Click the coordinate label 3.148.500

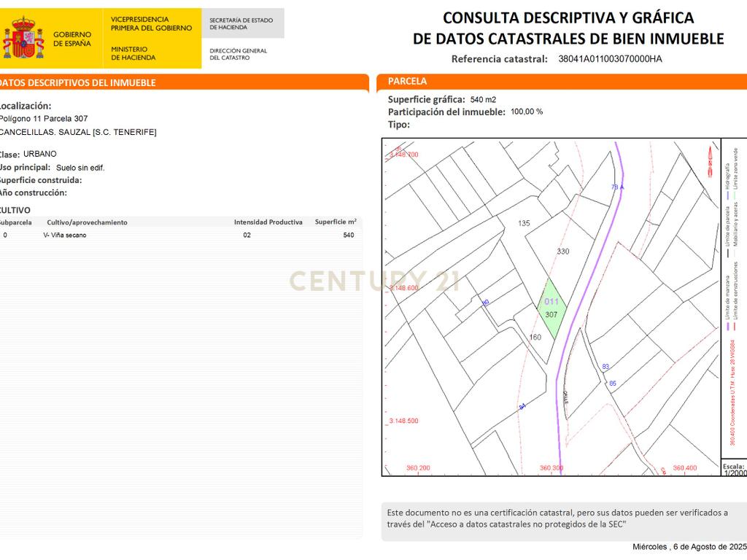click(x=403, y=421)
